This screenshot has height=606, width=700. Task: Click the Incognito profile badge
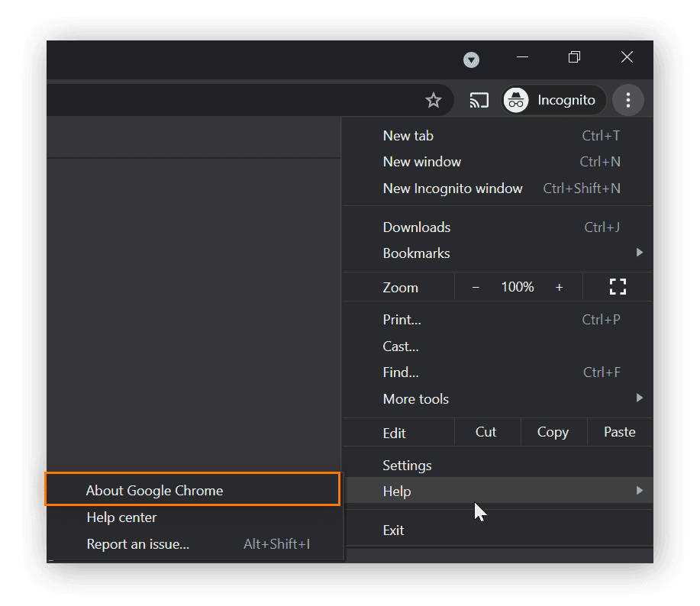[554, 100]
